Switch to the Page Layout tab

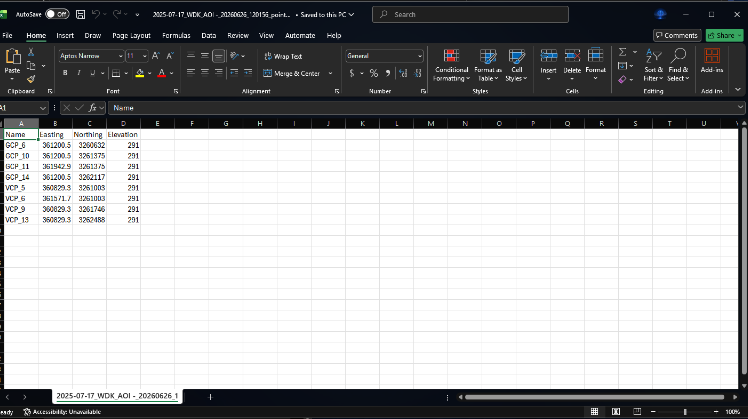(x=131, y=35)
